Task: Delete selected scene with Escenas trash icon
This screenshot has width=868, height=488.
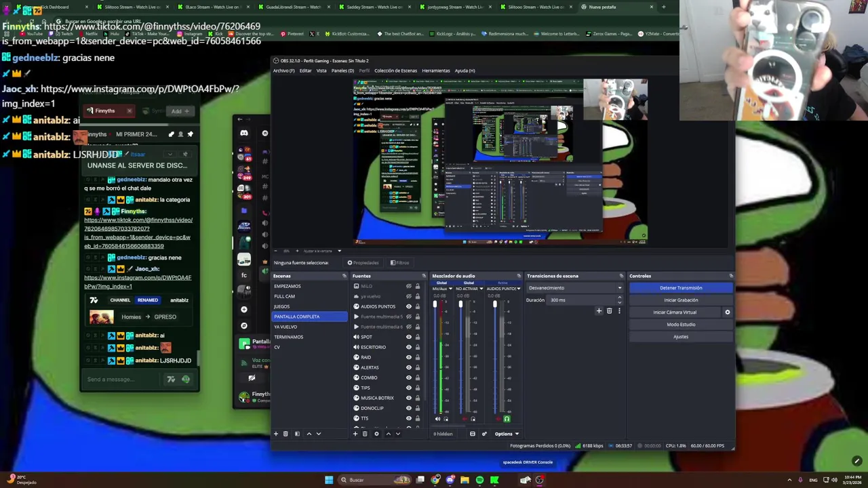Action: pos(285,434)
